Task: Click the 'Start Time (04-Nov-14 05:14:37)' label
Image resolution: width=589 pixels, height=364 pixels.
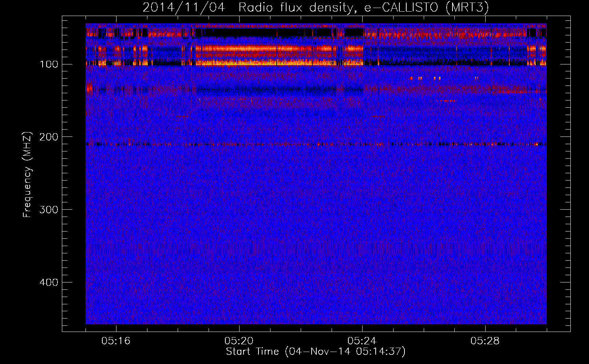Action: pos(316,352)
